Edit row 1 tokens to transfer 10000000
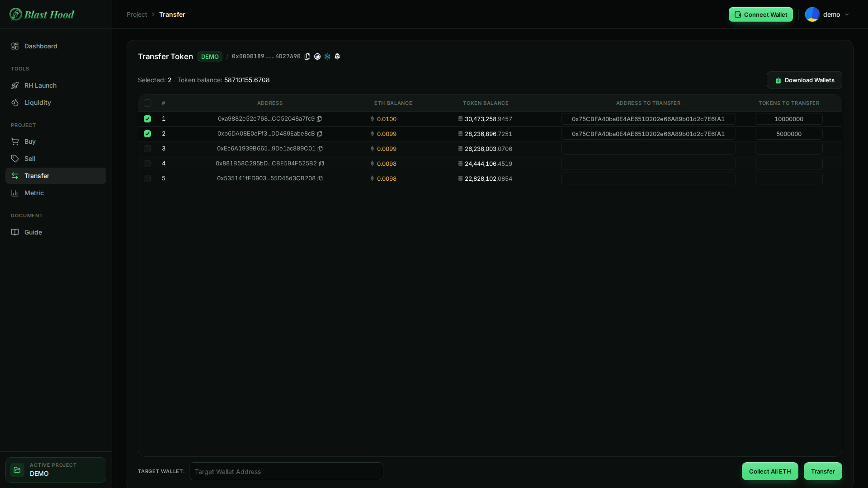The height and width of the screenshot is (488, 868). click(x=789, y=119)
